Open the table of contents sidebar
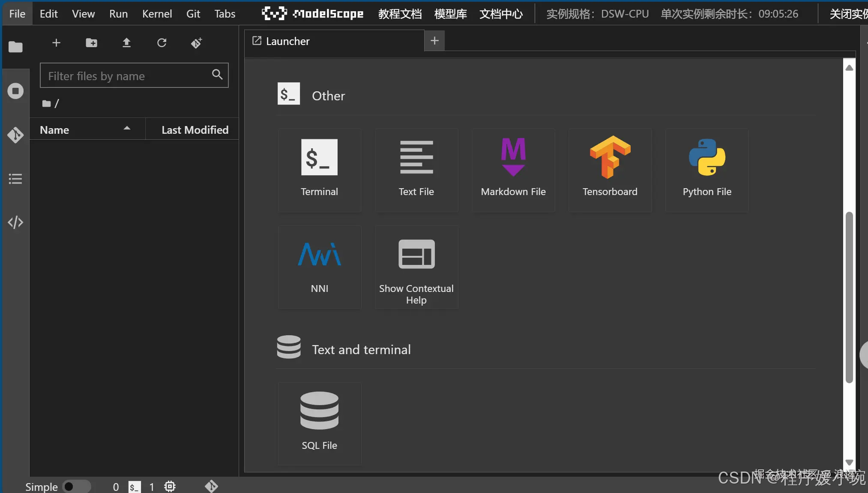The image size is (868, 493). pyautogui.click(x=15, y=179)
